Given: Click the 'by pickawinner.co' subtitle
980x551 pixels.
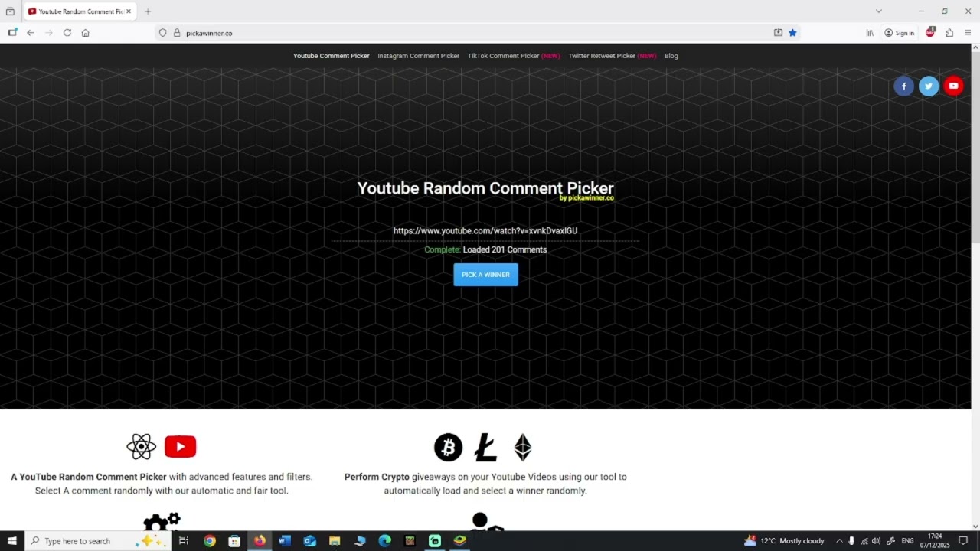Looking at the screenshot, I should pos(586,198).
